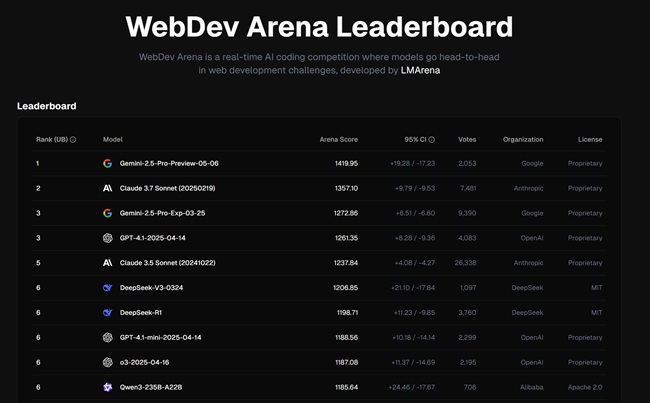Click the Apache 2.0 license for Qwen3
The height and width of the screenshot is (403, 650).
coord(582,387)
